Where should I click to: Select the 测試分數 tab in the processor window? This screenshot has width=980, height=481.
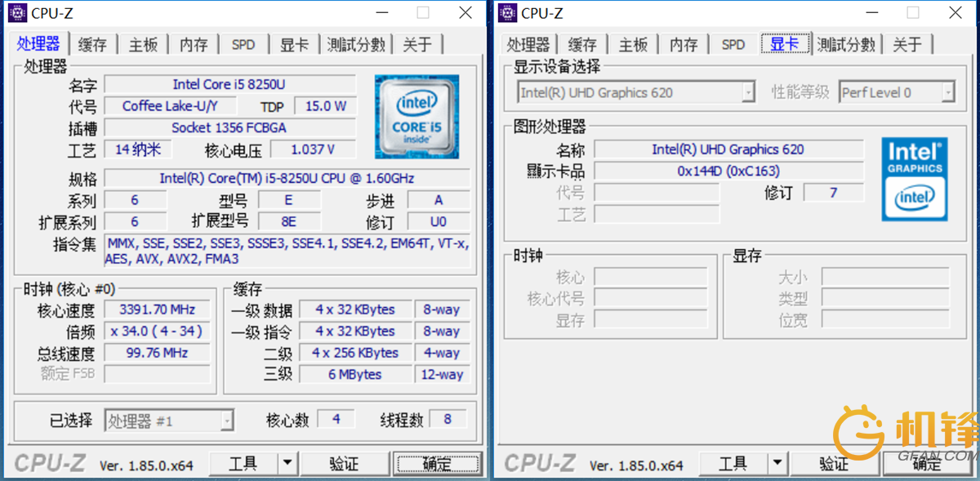355,45
